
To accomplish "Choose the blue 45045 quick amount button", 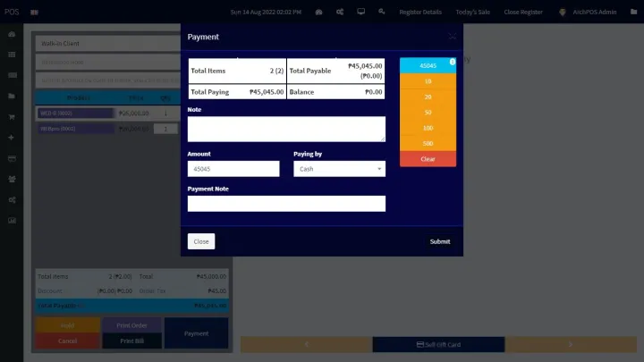I will pos(428,65).
